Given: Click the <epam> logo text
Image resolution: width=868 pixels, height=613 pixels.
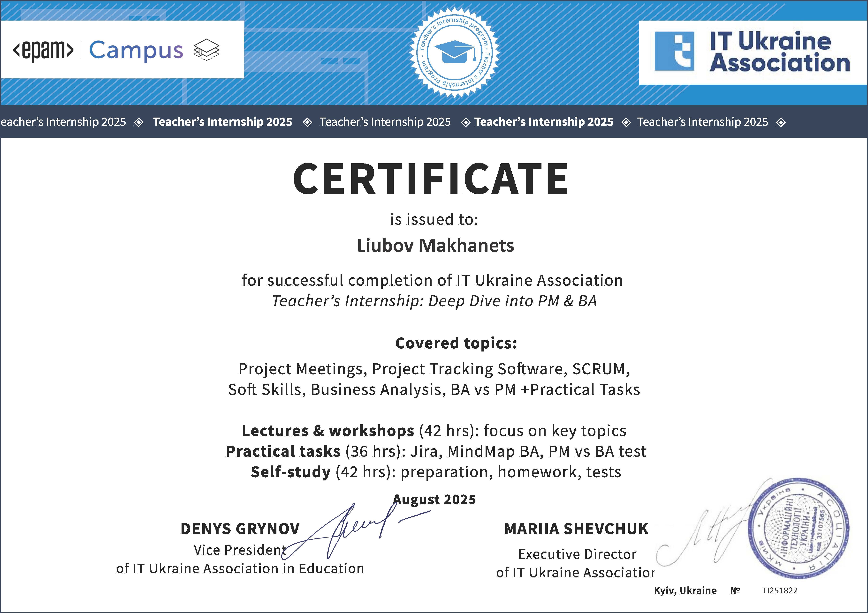Looking at the screenshot, I should coord(43,50).
